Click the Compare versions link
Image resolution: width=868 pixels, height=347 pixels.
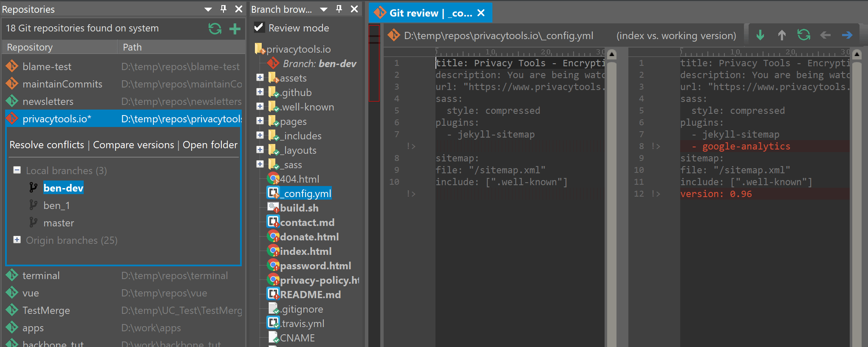pos(133,145)
